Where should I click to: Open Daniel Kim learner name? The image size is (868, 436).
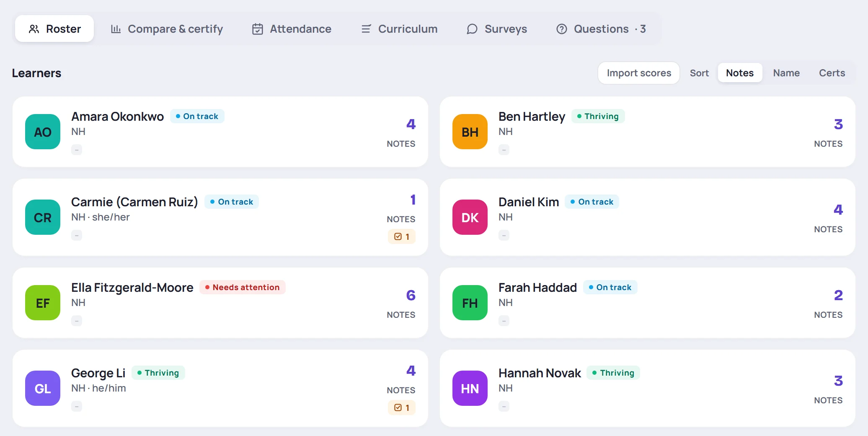click(529, 202)
